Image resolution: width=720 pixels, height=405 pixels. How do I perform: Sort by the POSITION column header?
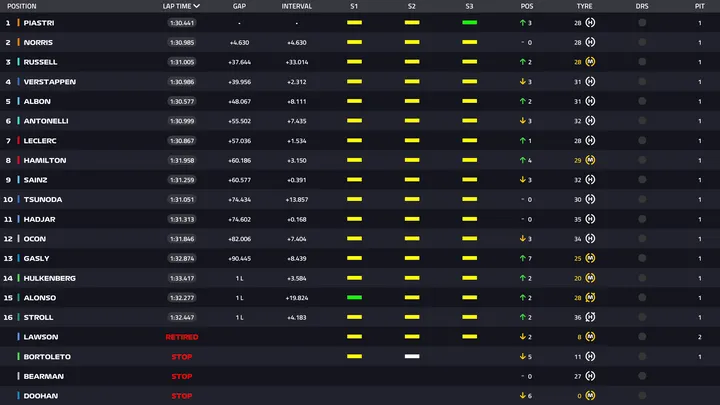pos(22,6)
